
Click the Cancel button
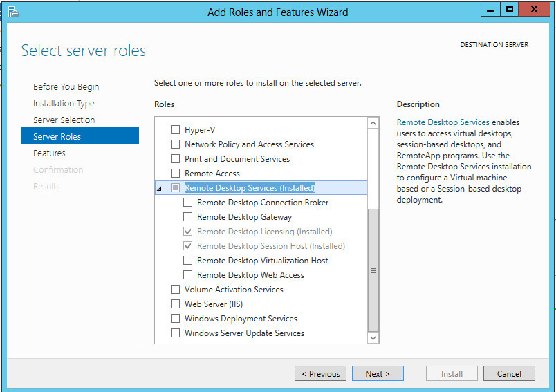(509, 373)
